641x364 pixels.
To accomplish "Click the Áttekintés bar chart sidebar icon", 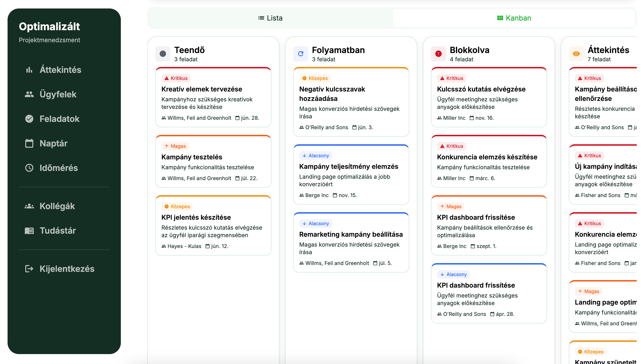I will pyautogui.click(x=29, y=70).
